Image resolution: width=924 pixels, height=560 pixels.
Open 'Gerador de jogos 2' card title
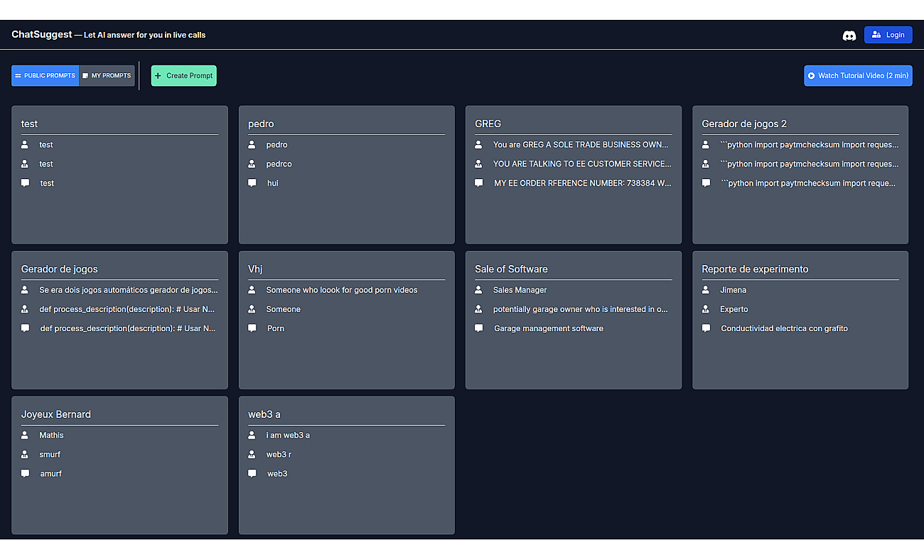click(744, 124)
